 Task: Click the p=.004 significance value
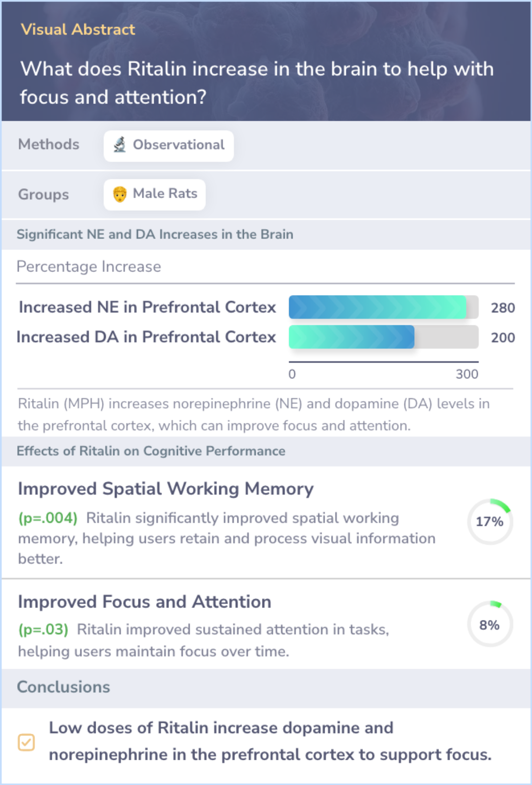(x=48, y=518)
